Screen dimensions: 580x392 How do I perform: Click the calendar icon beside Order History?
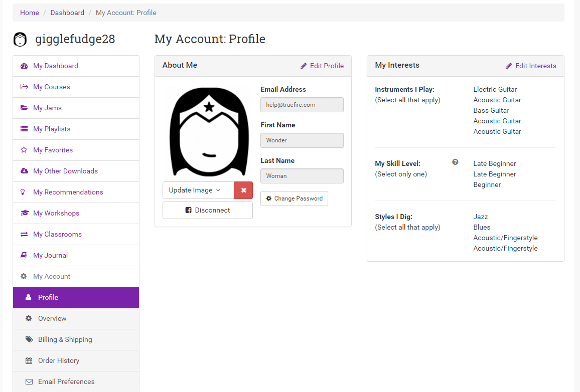(29, 360)
